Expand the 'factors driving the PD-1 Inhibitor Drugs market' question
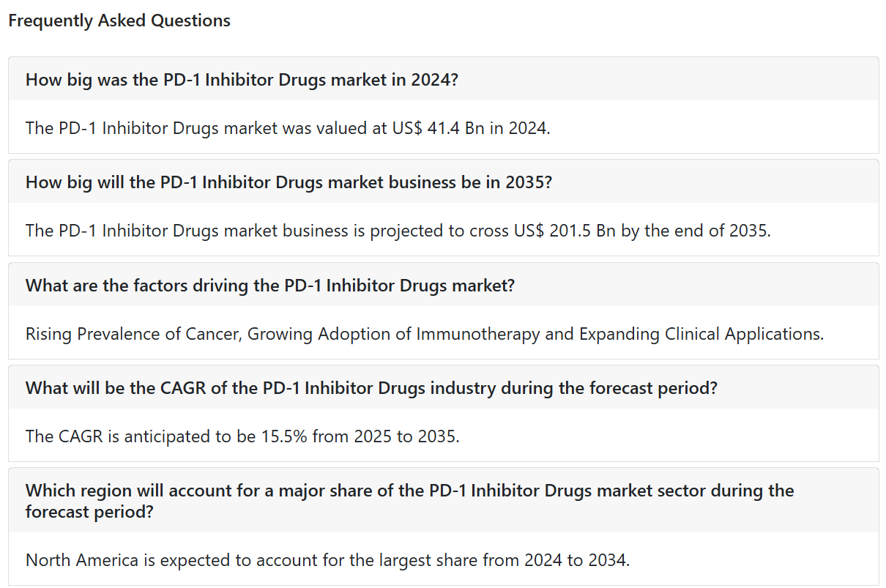The image size is (886, 588). coord(443,285)
